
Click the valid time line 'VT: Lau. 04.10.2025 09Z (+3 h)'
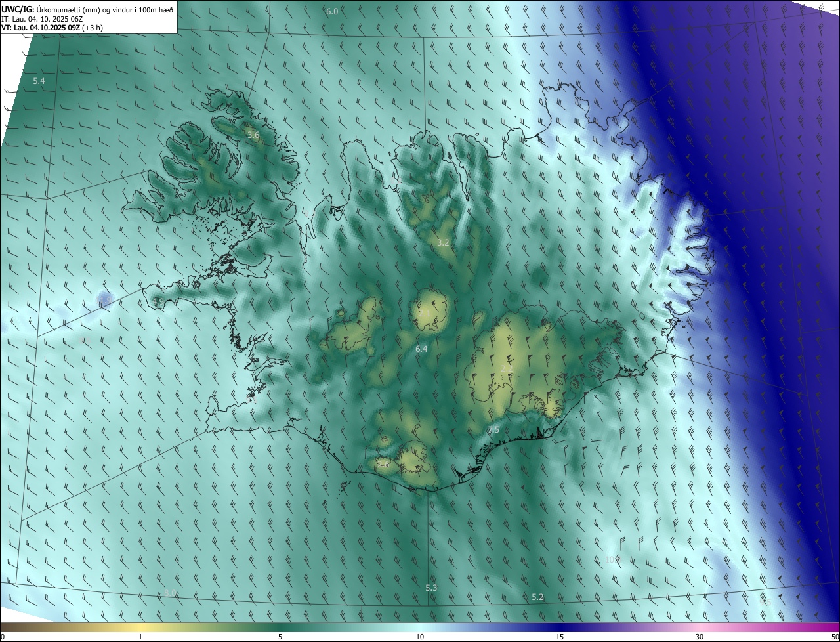pyautogui.click(x=52, y=28)
